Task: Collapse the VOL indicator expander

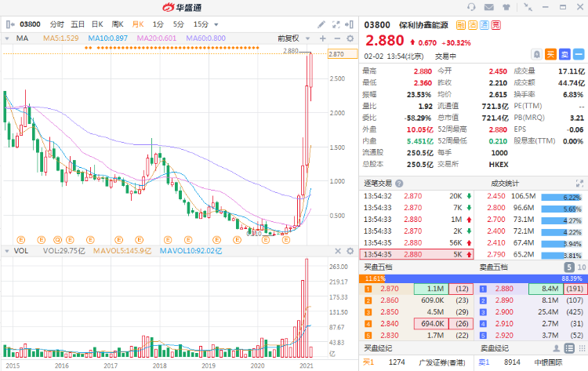Action: [x=7, y=251]
